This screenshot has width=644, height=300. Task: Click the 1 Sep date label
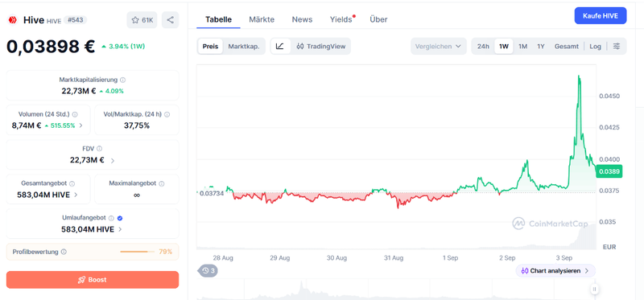[x=450, y=258]
